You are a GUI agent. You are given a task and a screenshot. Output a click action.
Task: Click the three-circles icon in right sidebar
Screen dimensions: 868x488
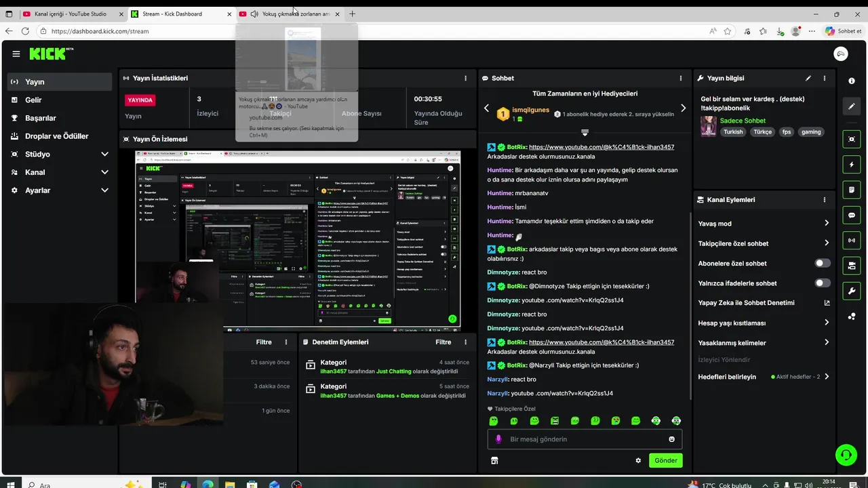point(852,317)
